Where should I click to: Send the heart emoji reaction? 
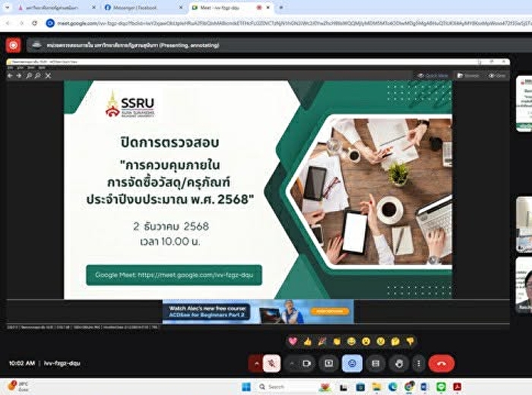click(x=293, y=341)
